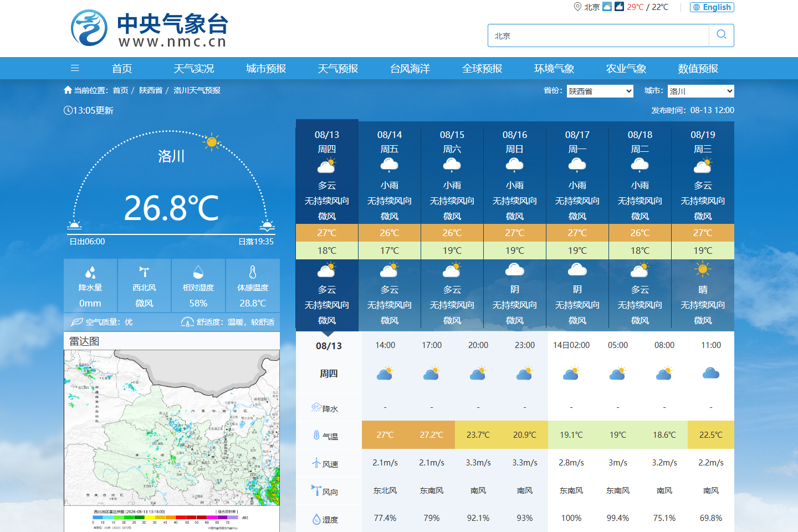This screenshot has height=532, width=798.
Task: Click the 风速 row icon
Action: pyautogui.click(x=316, y=463)
